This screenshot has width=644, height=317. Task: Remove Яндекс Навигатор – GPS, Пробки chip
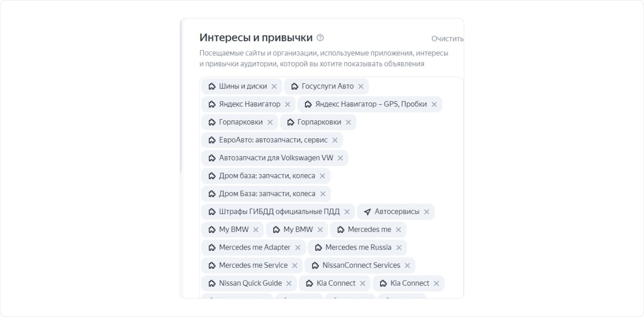click(x=434, y=104)
